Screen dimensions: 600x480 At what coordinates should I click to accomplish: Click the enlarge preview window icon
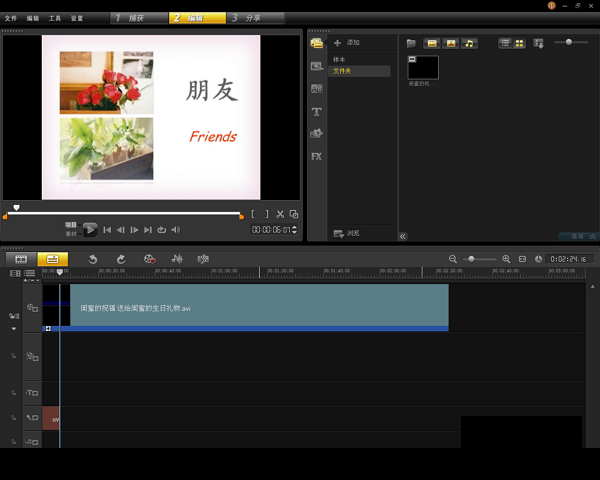coord(294,214)
